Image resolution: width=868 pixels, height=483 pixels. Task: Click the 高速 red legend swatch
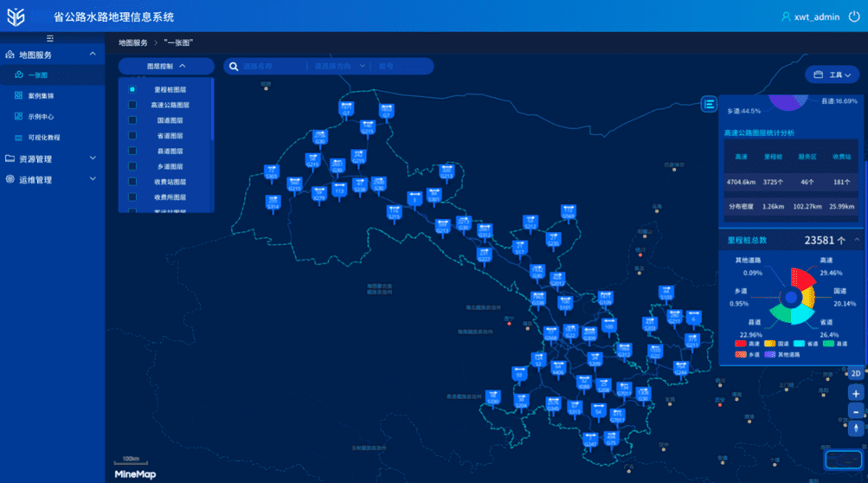pyautogui.click(x=740, y=344)
